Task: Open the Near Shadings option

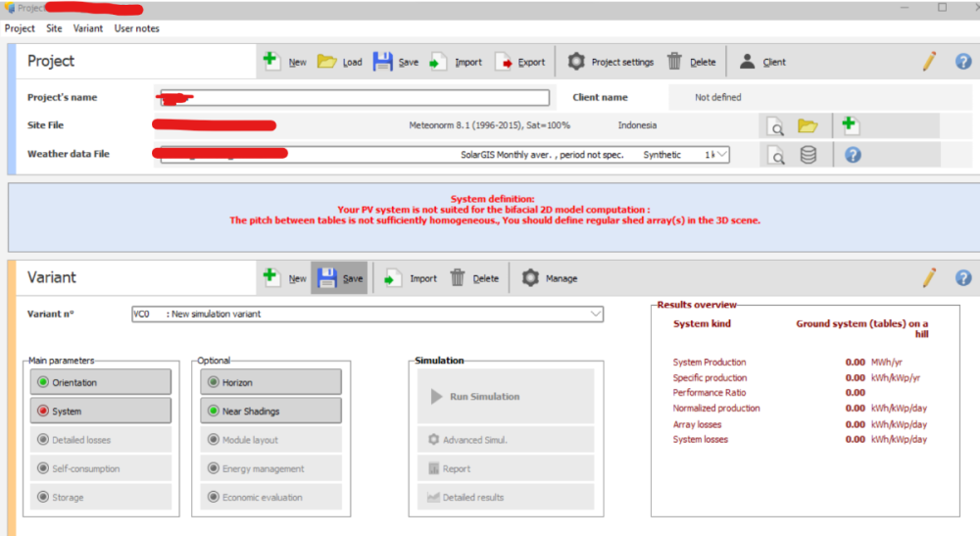Action: click(x=270, y=411)
